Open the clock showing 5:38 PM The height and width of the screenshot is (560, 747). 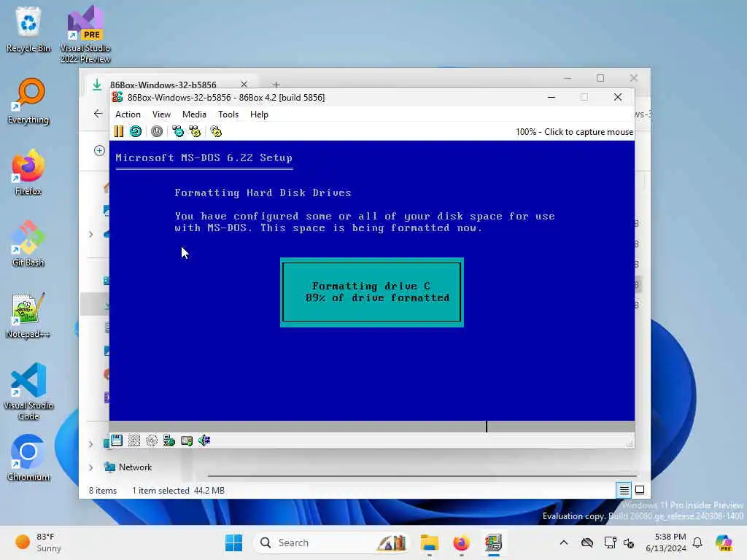pyautogui.click(x=666, y=542)
